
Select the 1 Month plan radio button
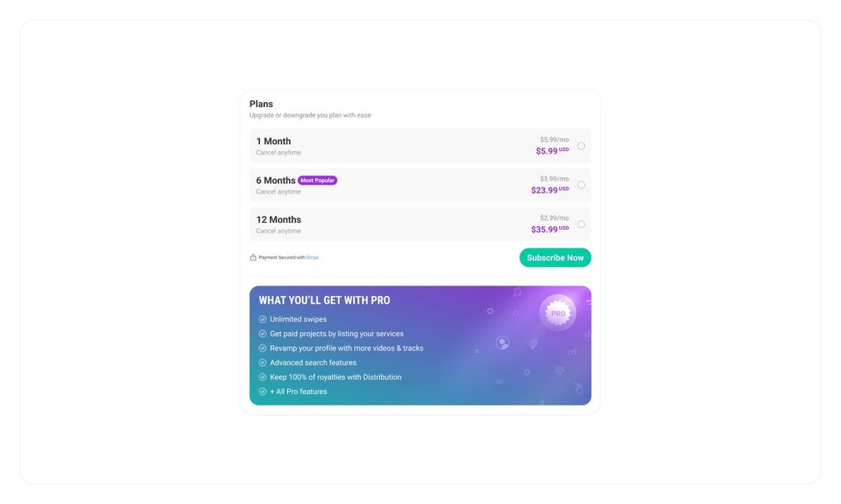coord(581,146)
